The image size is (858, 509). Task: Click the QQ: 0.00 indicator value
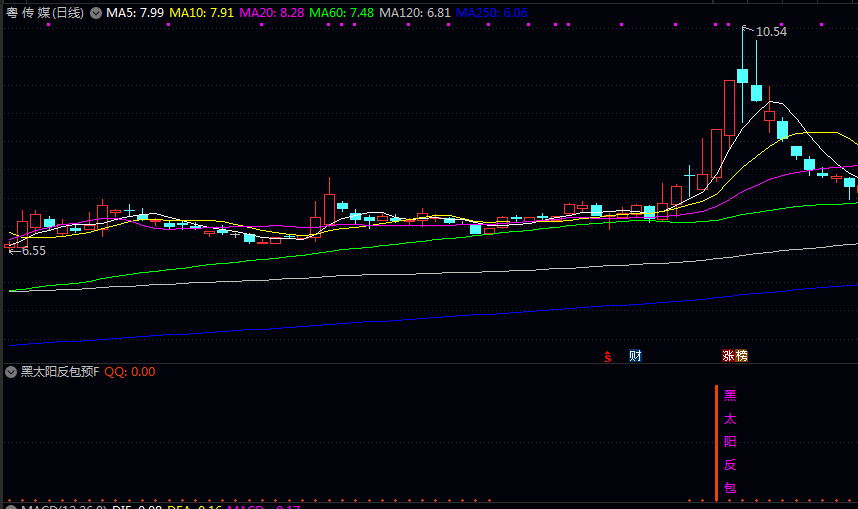coord(130,371)
